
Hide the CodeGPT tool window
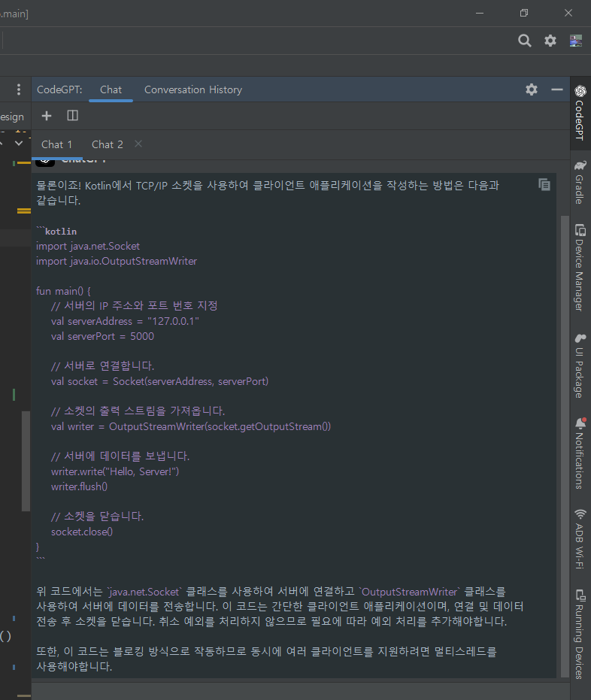557,89
